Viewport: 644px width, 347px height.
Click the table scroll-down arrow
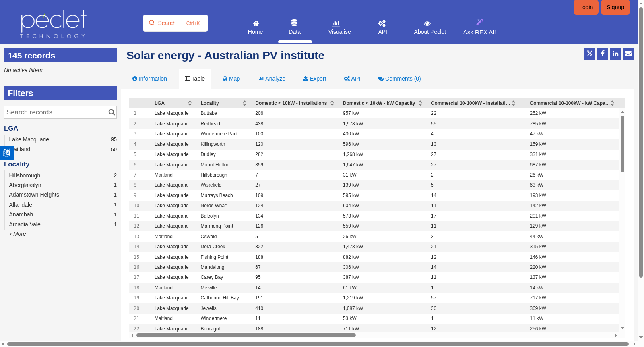pyautogui.click(x=622, y=328)
